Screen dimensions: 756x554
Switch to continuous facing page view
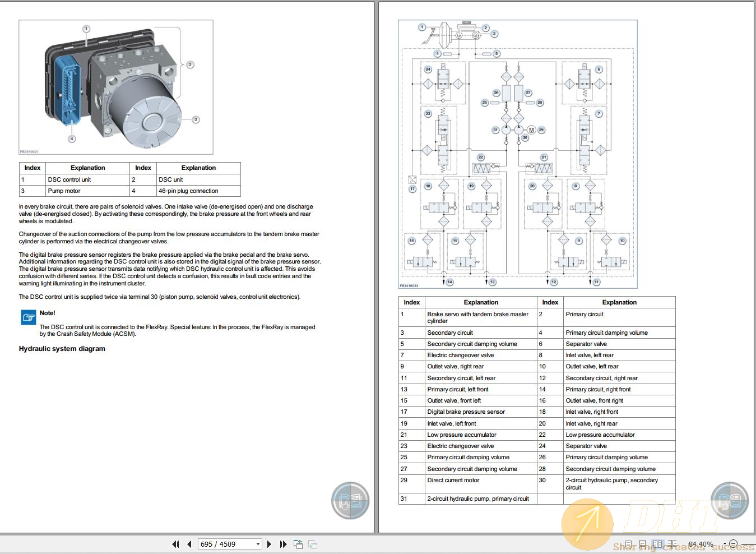pyautogui.click(x=672, y=544)
